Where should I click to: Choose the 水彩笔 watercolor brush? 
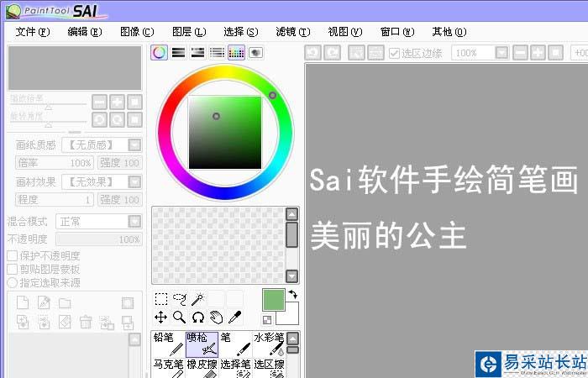(269, 344)
